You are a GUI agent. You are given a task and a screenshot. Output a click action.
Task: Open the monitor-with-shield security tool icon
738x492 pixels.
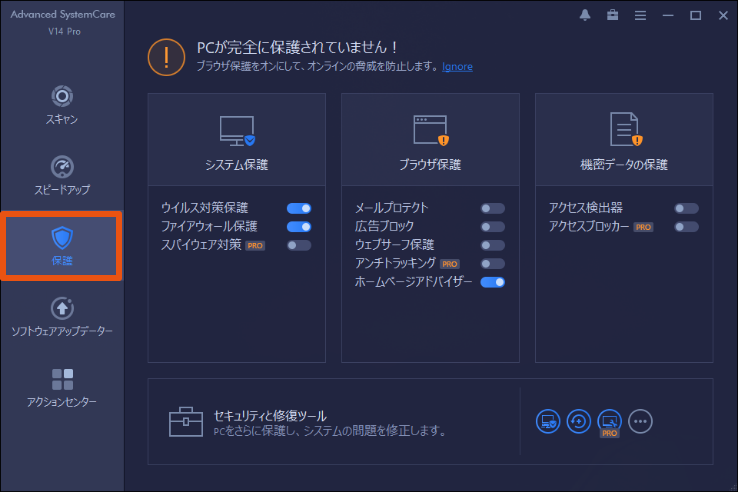click(x=548, y=421)
